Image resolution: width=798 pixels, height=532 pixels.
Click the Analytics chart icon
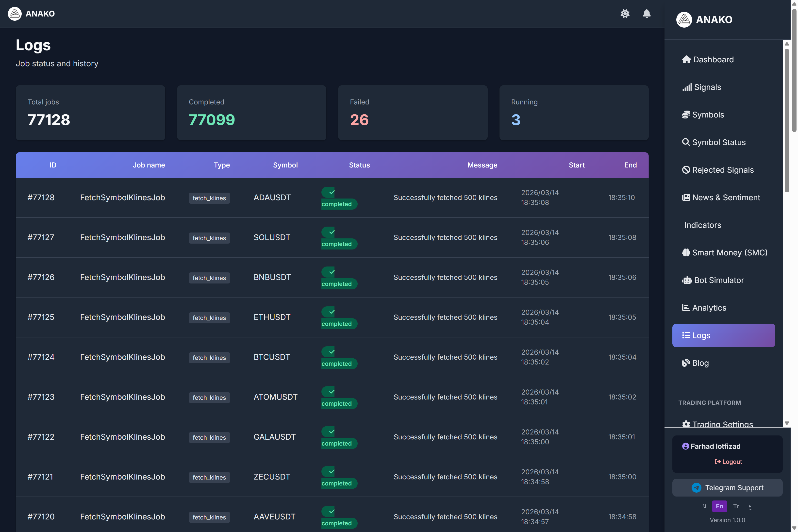coord(686,307)
